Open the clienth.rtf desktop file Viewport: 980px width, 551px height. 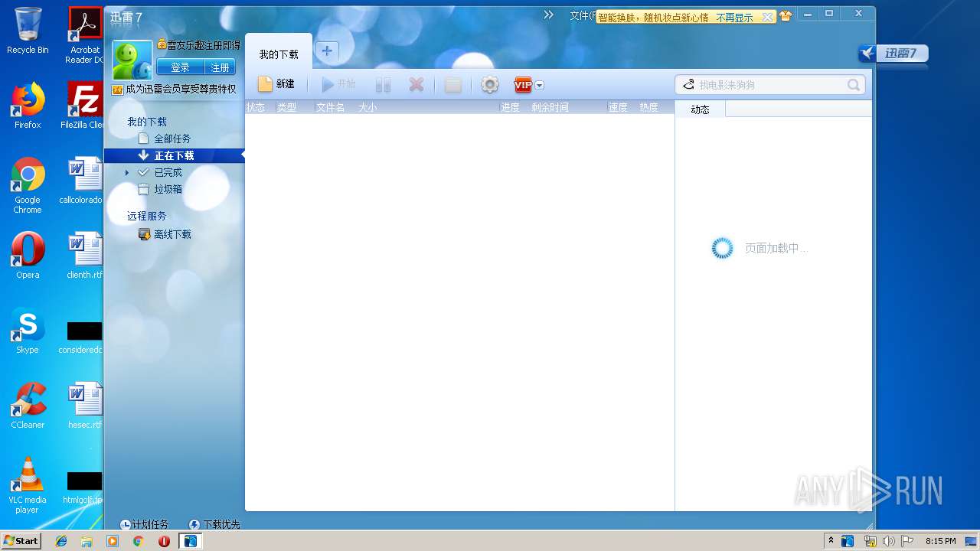tap(84, 256)
